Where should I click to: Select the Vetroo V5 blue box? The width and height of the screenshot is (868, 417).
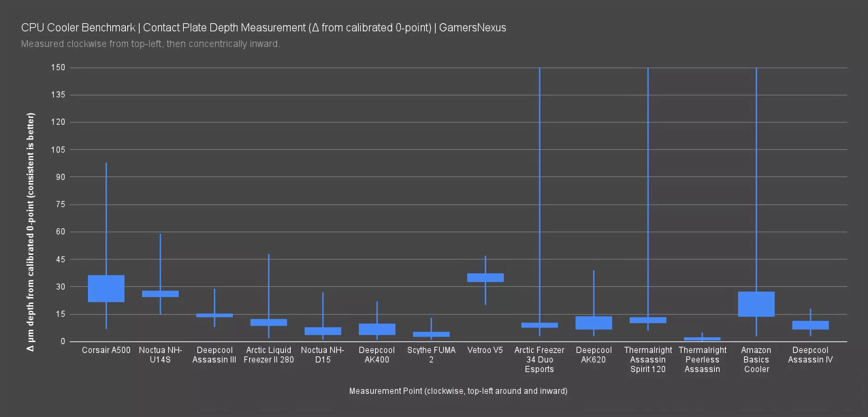pyautogui.click(x=485, y=278)
